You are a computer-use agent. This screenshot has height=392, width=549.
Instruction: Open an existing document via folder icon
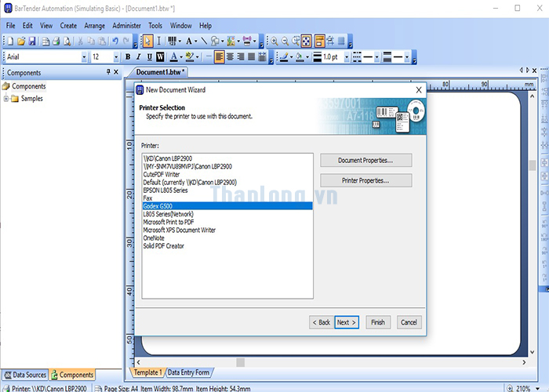[x=21, y=41]
